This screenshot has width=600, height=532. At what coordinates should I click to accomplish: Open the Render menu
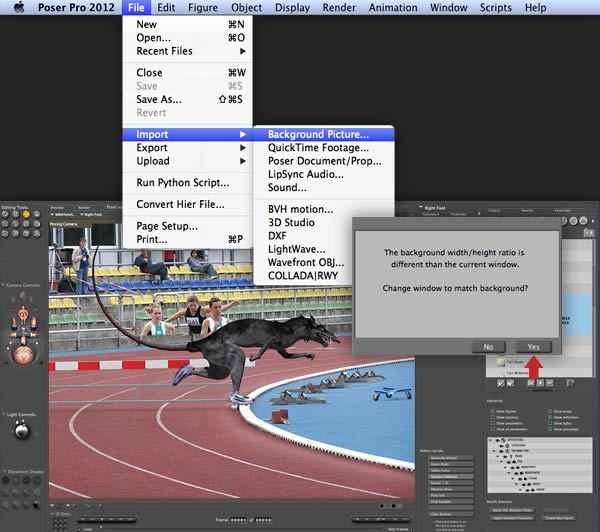coord(339,7)
